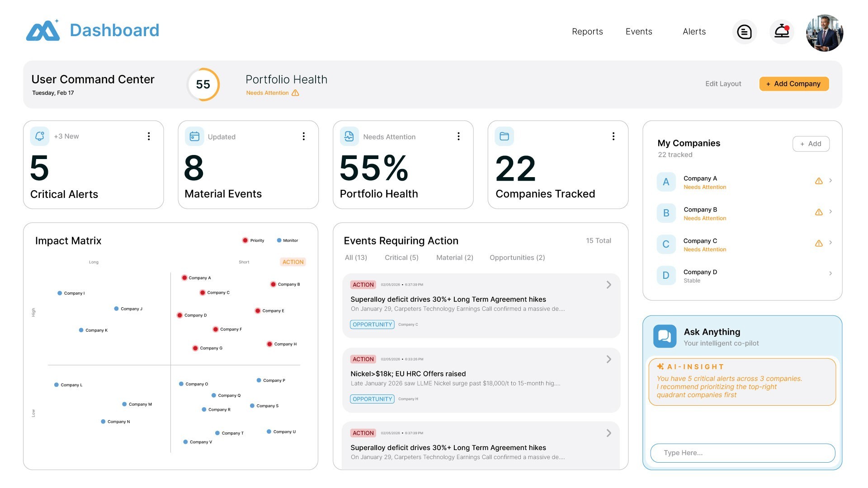Click the Portfolio Health score ring showing 55
Viewport: 868px width, 488px height.
coord(203,84)
